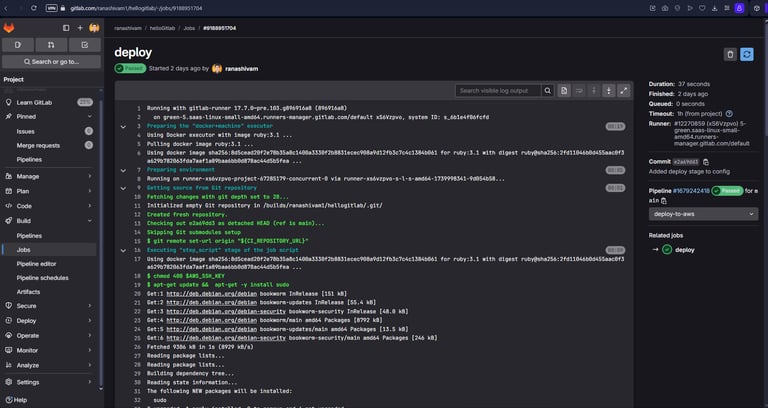The height and width of the screenshot is (408, 768).
Task: Expand the Secure menu
Action: pyautogui.click(x=48, y=306)
